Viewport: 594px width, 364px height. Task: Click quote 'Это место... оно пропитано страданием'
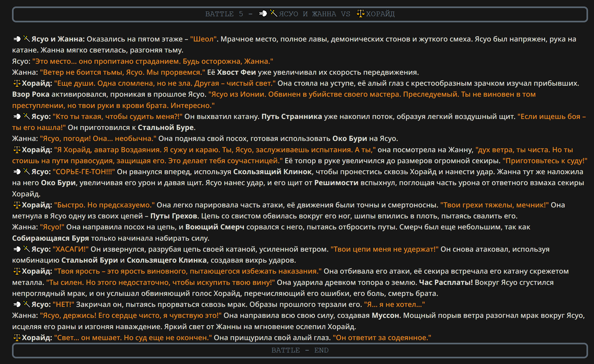pos(153,61)
